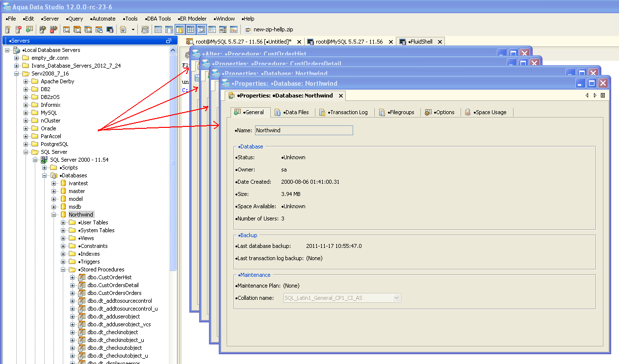Image resolution: width=619 pixels, height=364 pixels.
Task: Close the root@MySQL [Untitled]* editor tab
Action: (x=298, y=42)
